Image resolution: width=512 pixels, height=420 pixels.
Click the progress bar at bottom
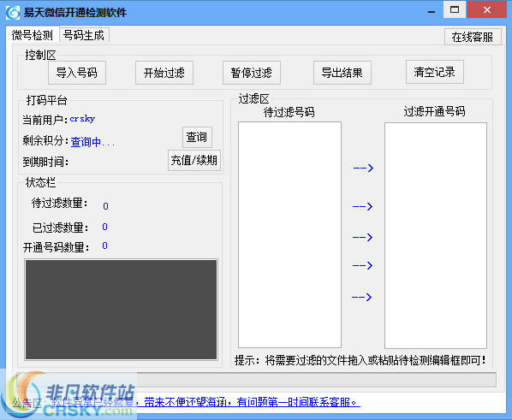[x=256, y=380]
